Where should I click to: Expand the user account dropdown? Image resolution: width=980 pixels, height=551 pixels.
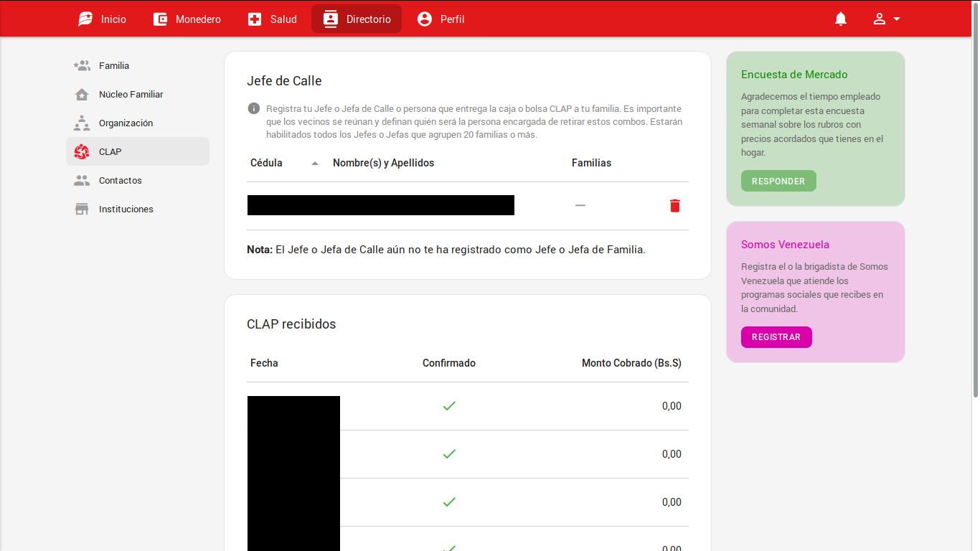887,19
